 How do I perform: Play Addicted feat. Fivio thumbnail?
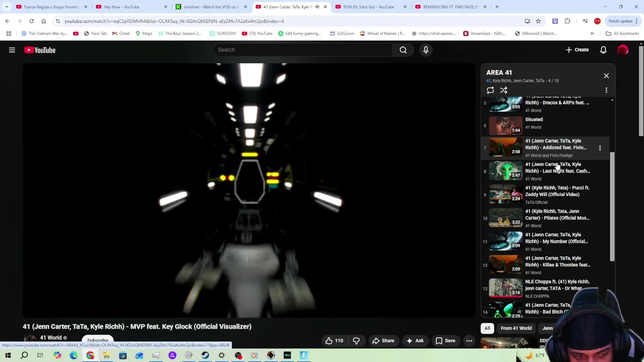[x=506, y=148]
